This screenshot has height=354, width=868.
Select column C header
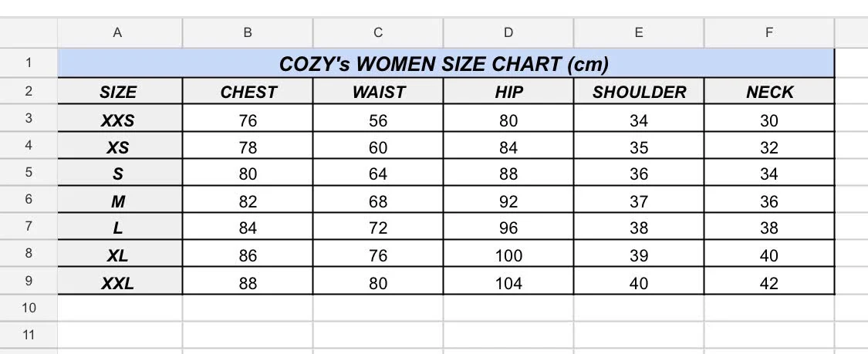378,32
